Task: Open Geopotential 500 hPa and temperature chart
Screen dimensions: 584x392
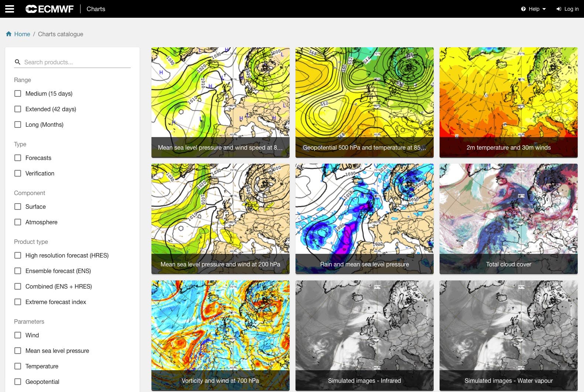Action: (x=365, y=102)
